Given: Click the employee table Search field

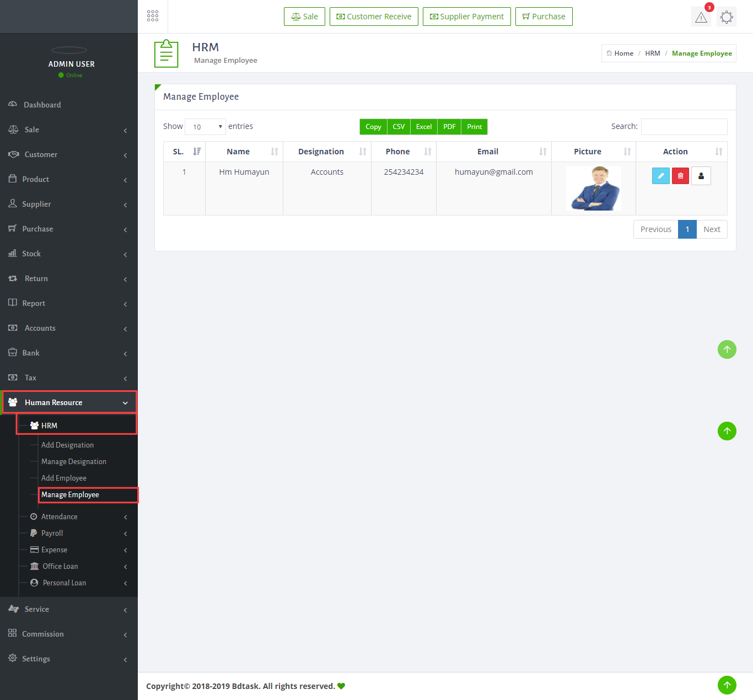Looking at the screenshot, I should tap(684, 127).
